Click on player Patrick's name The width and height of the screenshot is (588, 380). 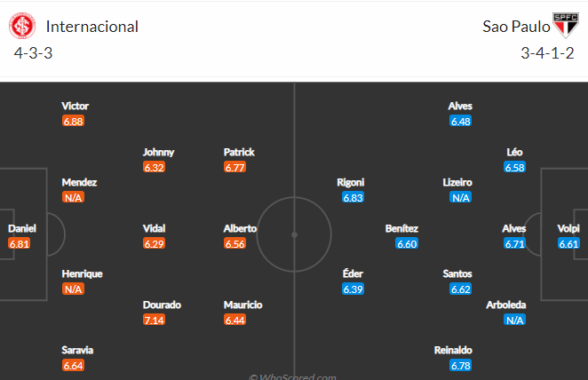pos(239,152)
